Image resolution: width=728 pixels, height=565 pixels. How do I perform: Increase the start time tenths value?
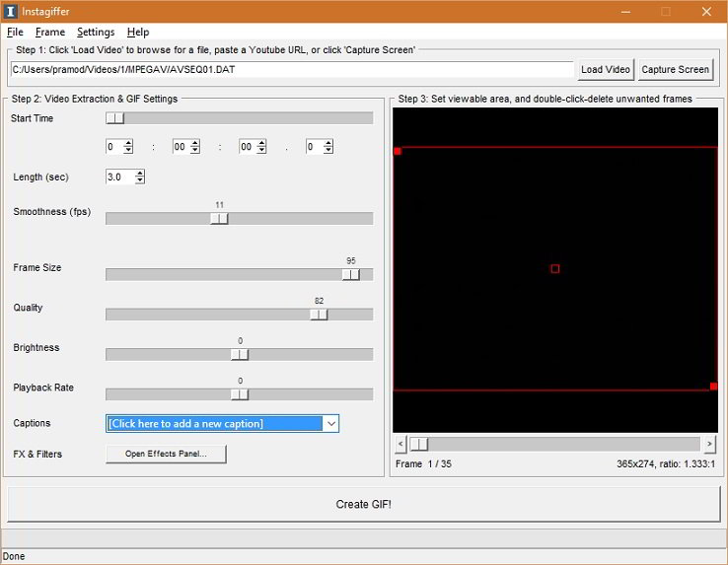(x=328, y=143)
